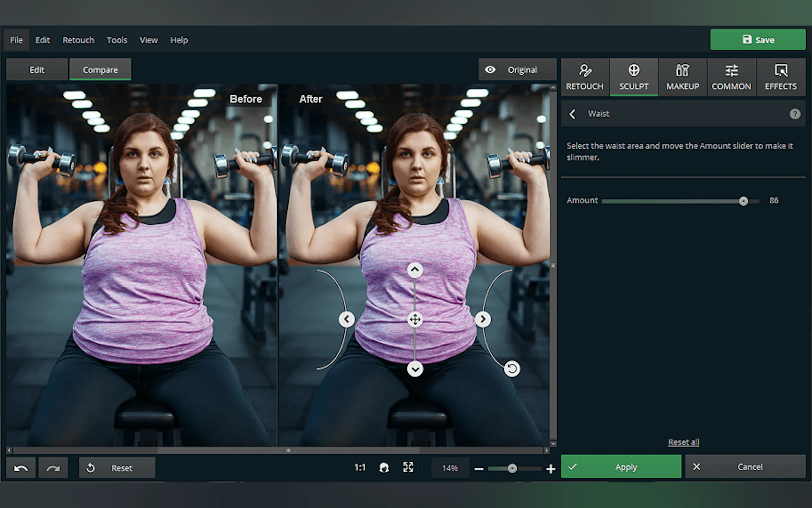Viewport: 812px width, 508px height.
Task: Open the Tools menu
Action: coord(117,40)
